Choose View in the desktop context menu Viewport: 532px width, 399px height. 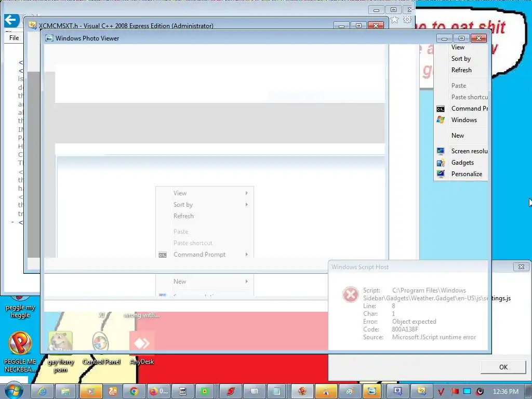(x=458, y=47)
